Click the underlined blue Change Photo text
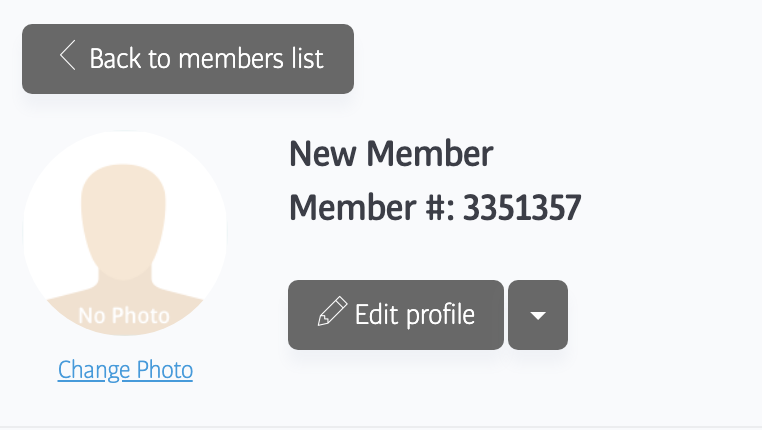The height and width of the screenshot is (430, 762). 125,370
